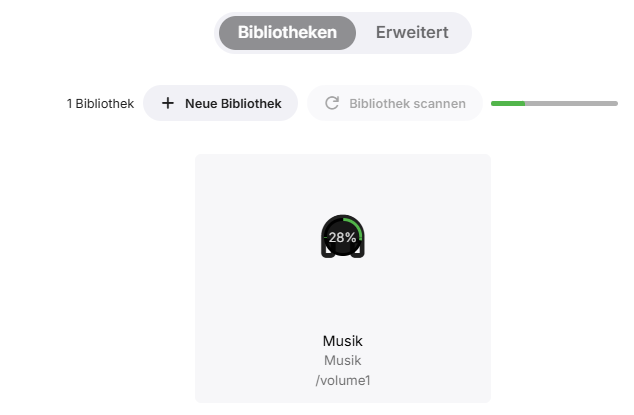The image size is (634, 415).
Task: Open the Musik library headphone icon
Action: 343,238
